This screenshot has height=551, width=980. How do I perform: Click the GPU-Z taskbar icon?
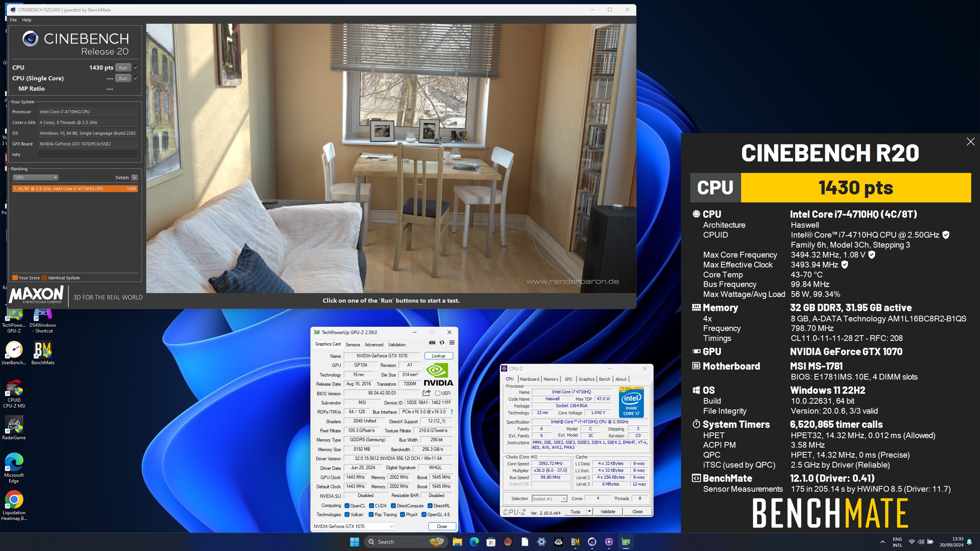pos(626,542)
